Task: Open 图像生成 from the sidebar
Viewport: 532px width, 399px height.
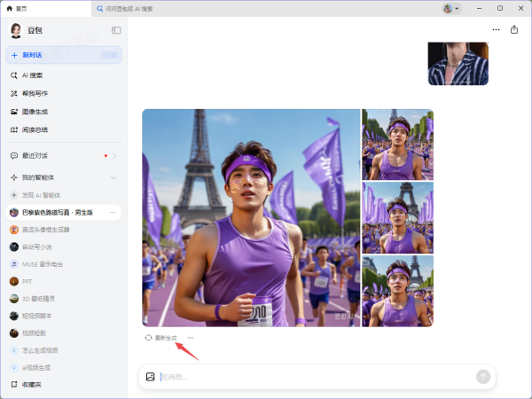Action: [x=35, y=112]
